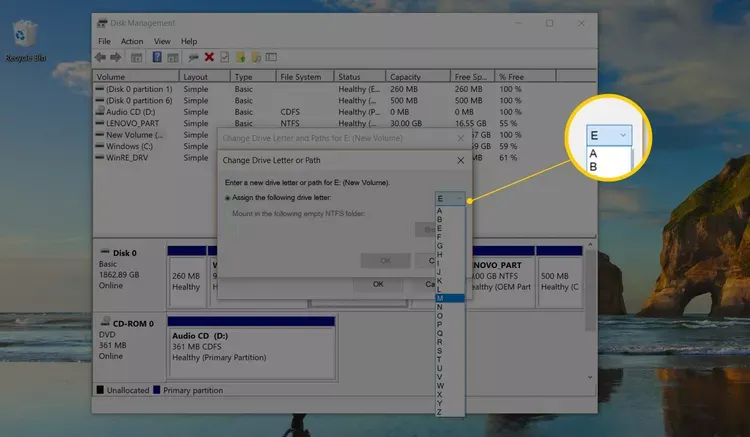Viewport: 750px width, 437px height.
Task: Click the CD-ROM 0 drive icon
Action: 102,323
